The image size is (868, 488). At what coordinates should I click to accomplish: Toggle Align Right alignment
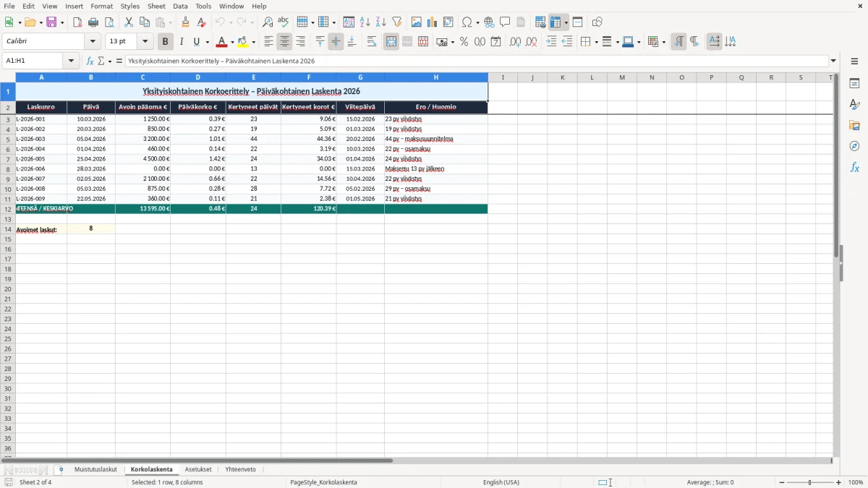[x=301, y=42]
